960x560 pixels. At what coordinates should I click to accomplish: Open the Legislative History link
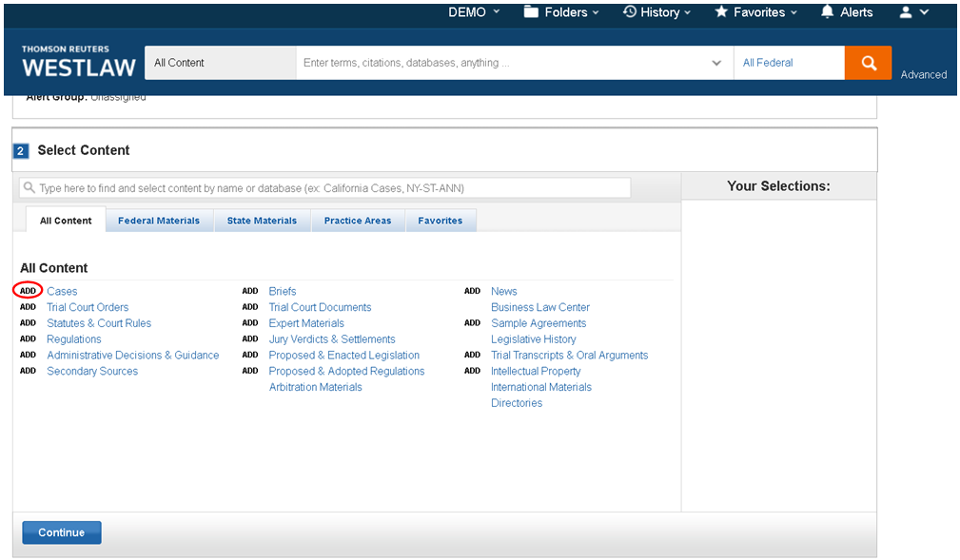533,339
